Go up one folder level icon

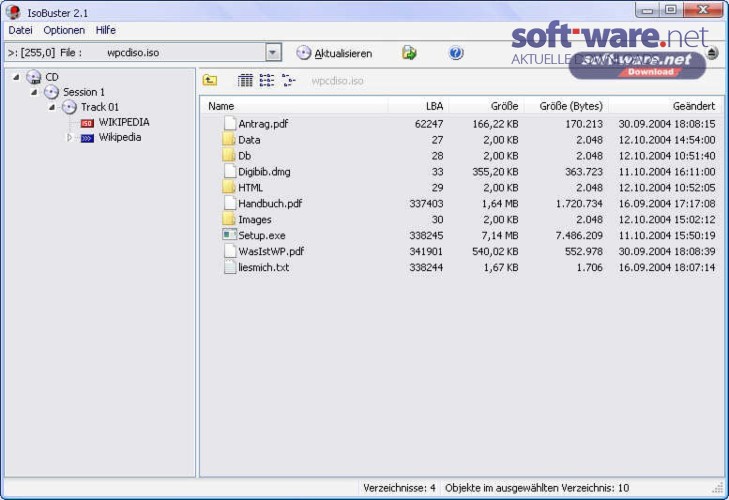pos(210,80)
